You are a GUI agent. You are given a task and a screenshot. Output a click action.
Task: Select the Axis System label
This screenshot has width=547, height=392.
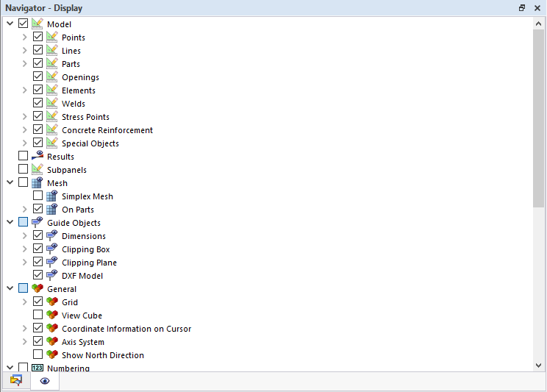tap(83, 342)
